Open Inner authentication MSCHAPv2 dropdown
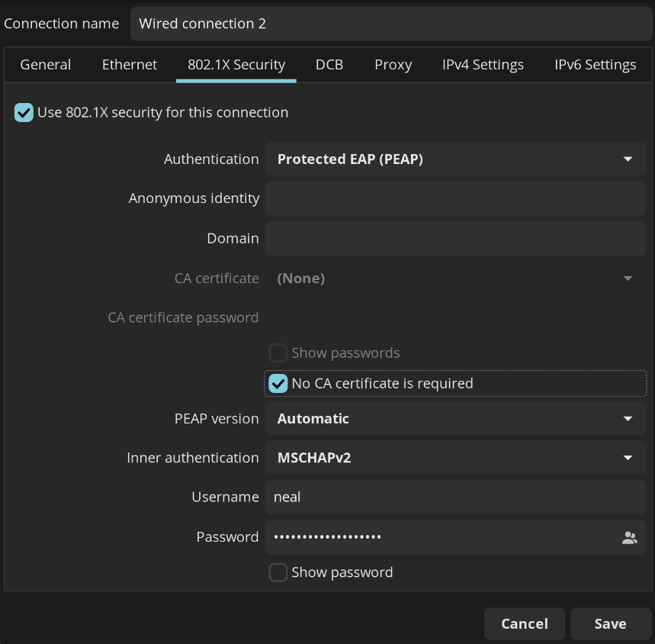The image size is (655, 644). tap(455, 458)
